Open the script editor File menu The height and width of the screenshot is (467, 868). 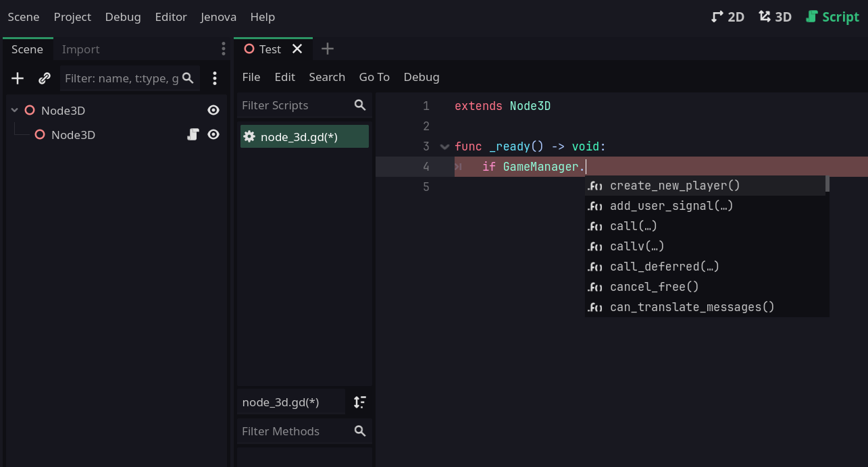click(x=251, y=77)
